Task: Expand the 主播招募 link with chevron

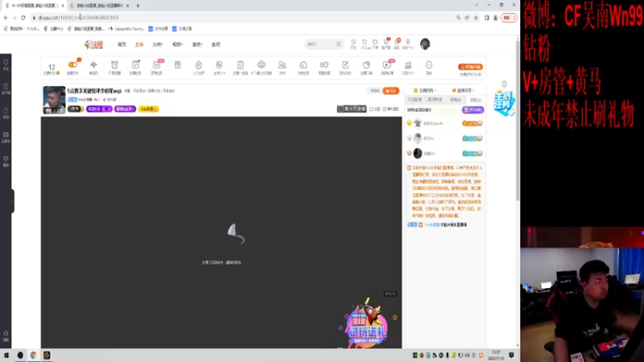Action: tap(425, 90)
